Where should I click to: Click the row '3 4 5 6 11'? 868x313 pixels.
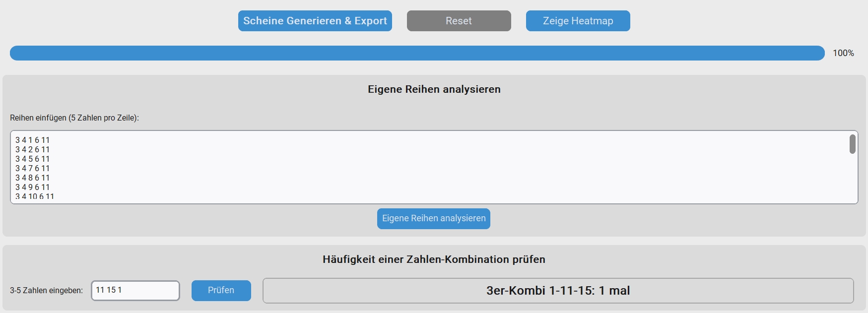point(33,159)
